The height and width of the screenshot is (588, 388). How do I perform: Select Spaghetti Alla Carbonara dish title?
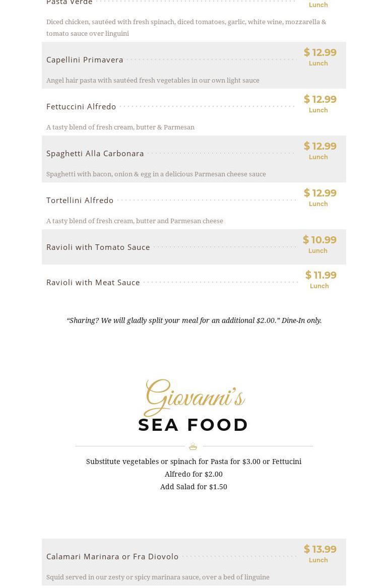coord(95,153)
